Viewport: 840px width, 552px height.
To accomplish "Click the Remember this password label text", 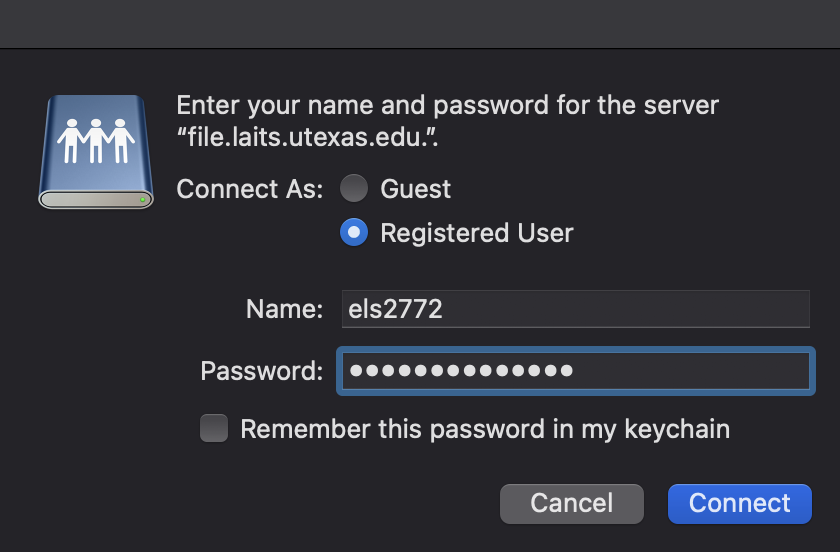I will 485,429.
